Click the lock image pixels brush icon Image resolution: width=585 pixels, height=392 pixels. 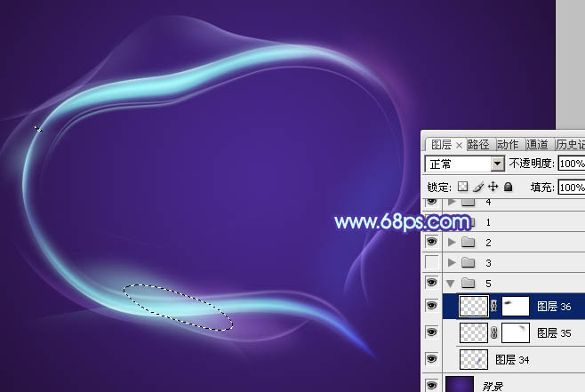pyautogui.click(x=477, y=188)
